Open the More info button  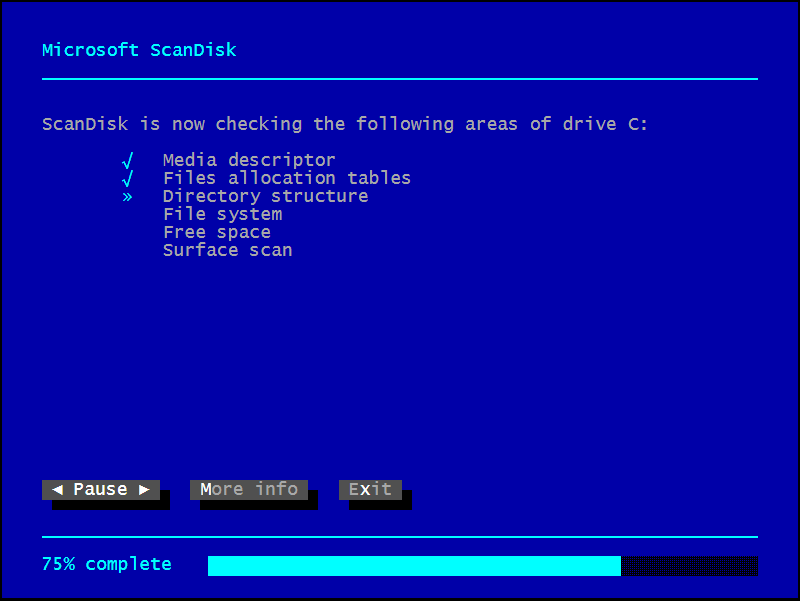[x=249, y=490]
